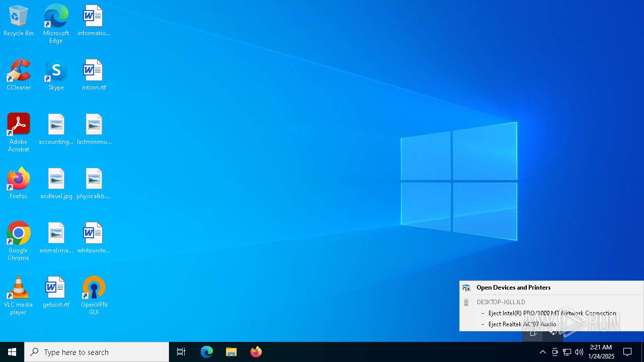This screenshot has width=644, height=362.
Task: Select the VLC media player shortcut
Action: [x=19, y=296]
